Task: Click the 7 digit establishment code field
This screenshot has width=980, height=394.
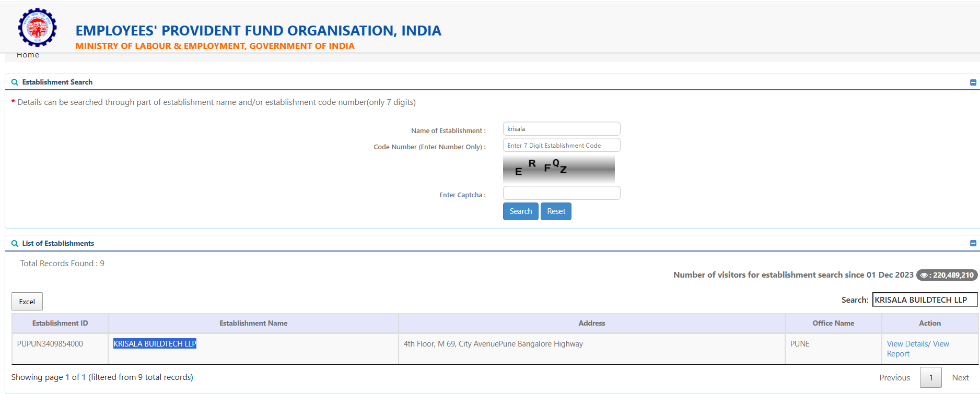Action: click(x=561, y=146)
